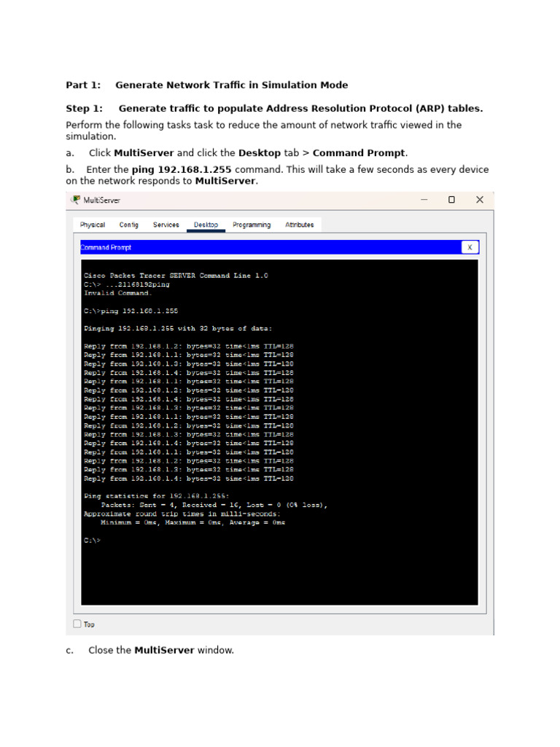
Task: Click 'Approximate round trip times' line
Action: click(x=182, y=514)
